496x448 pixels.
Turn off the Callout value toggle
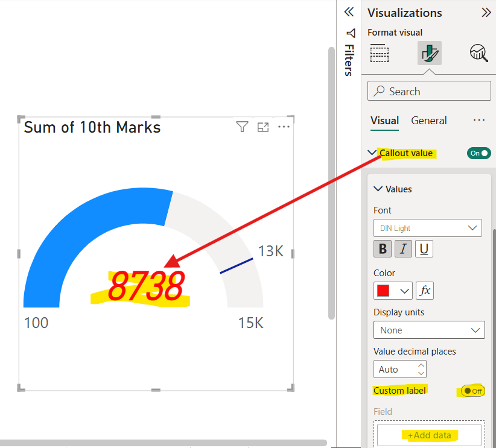pyautogui.click(x=479, y=153)
